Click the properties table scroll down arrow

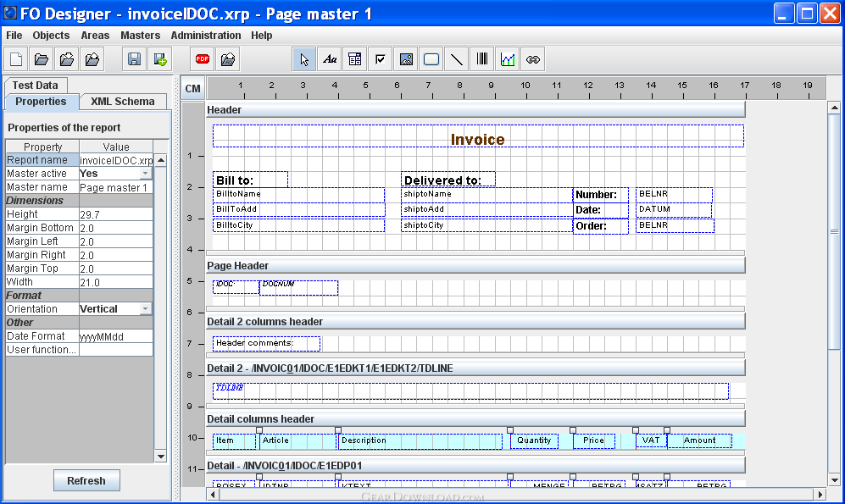coord(160,456)
